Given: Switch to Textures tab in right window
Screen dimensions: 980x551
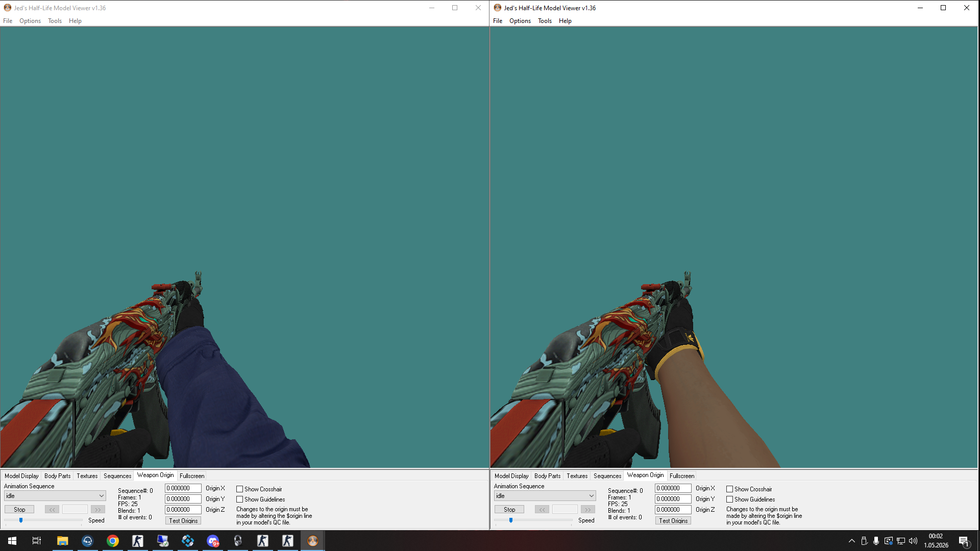Looking at the screenshot, I should coord(577,476).
